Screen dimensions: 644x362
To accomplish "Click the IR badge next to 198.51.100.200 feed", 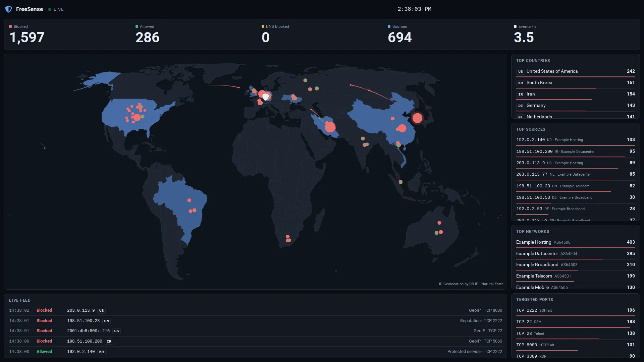I will tap(109, 342).
